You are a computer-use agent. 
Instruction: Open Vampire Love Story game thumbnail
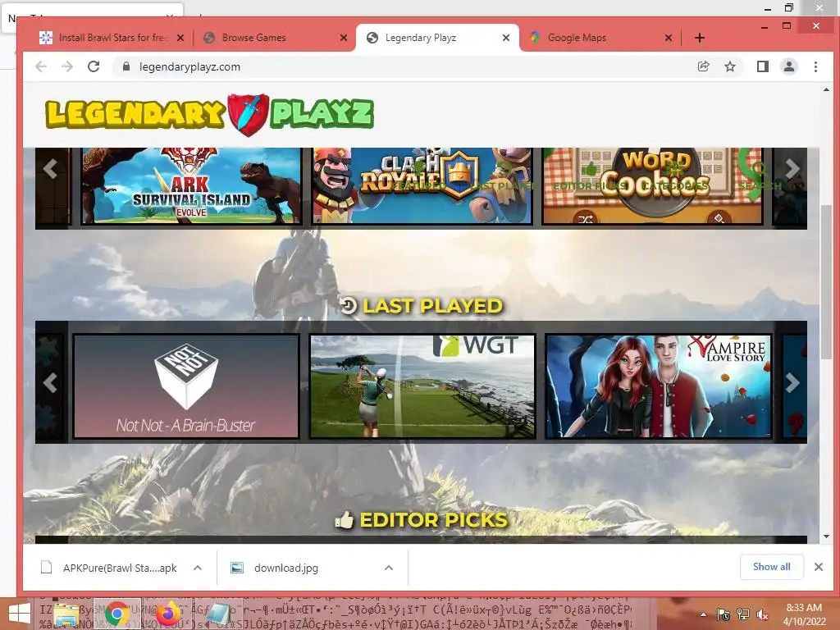[x=659, y=386]
